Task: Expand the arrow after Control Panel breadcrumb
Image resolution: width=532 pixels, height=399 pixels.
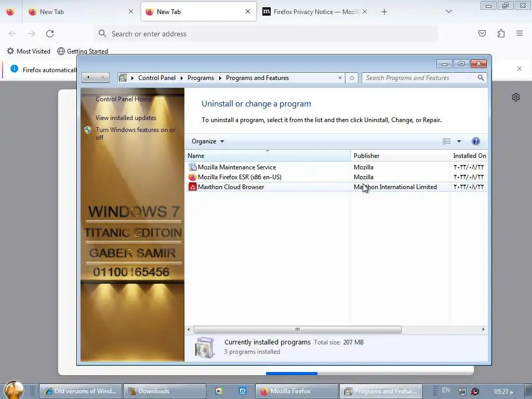Action: (181, 78)
